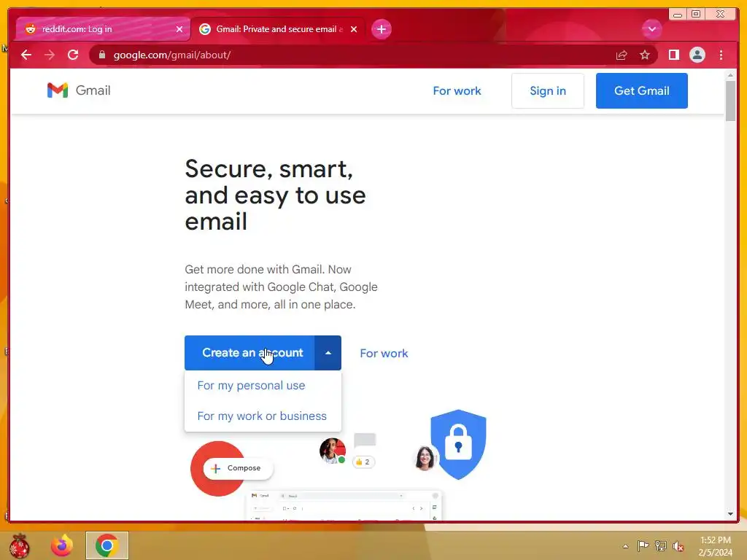This screenshot has height=560, width=747.
Task: Go back with the browser back arrow
Action: (26, 55)
